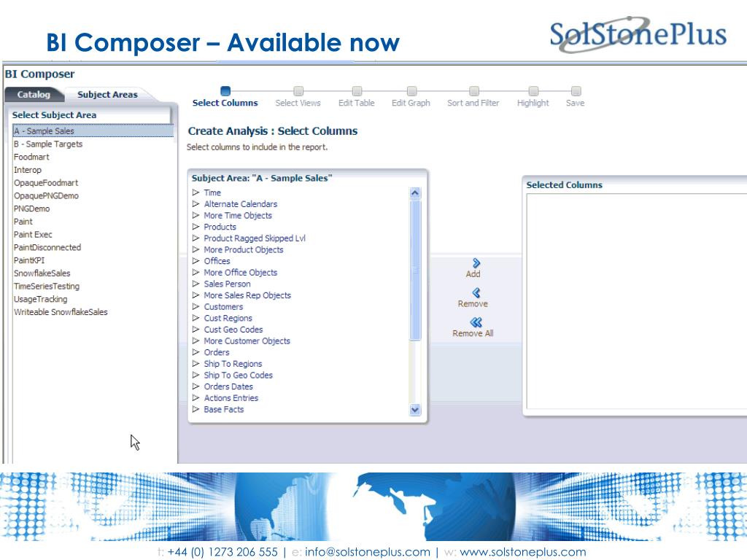Screen dimensions: 747x560
Task: Expand the Orders folder
Action: [196, 352]
